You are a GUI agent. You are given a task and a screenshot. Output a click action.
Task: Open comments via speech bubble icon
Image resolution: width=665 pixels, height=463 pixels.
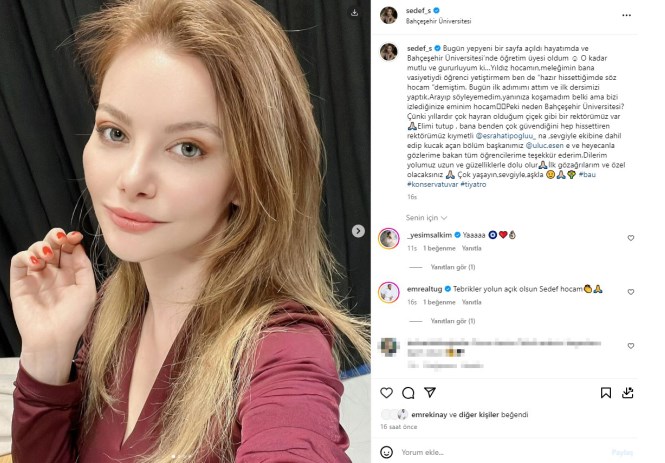[408, 393]
